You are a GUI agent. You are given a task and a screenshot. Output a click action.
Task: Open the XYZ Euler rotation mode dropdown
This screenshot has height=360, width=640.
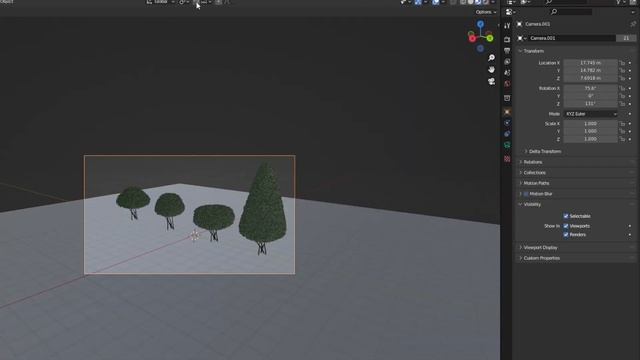(591, 114)
